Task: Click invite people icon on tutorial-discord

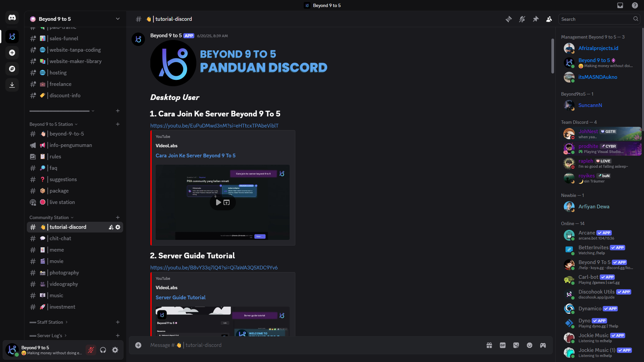Action: point(111,227)
